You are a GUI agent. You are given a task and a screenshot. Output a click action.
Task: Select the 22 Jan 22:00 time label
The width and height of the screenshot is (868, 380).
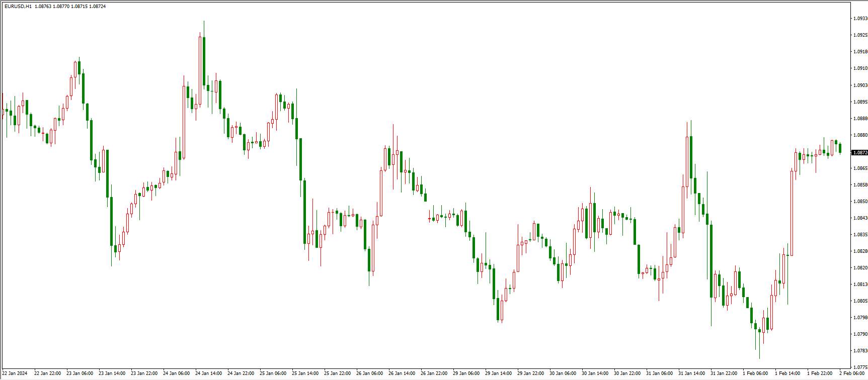48,373
